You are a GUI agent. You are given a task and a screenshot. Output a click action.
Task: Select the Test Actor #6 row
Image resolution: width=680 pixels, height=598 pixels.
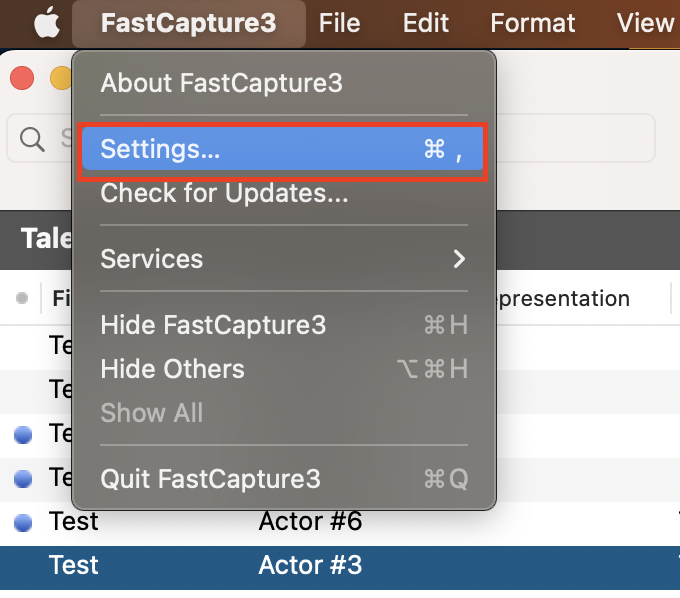[x=310, y=522]
